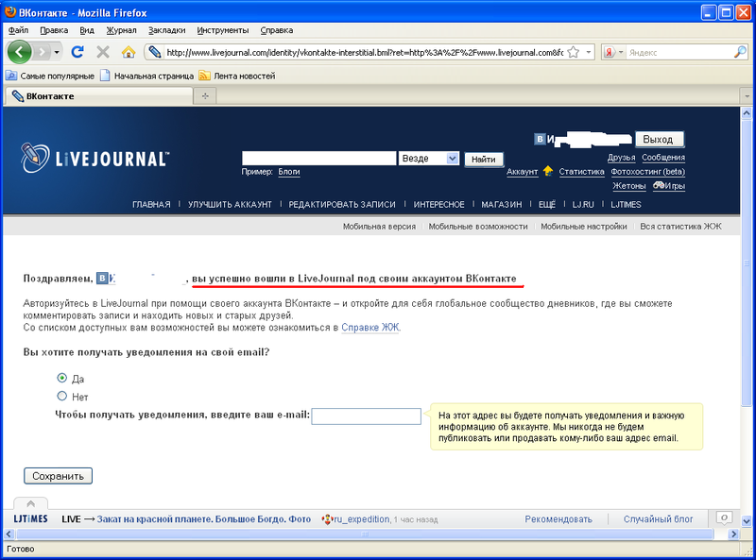756x560 pixels.
Task: Click the Найти search button
Action: click(484, 159)
